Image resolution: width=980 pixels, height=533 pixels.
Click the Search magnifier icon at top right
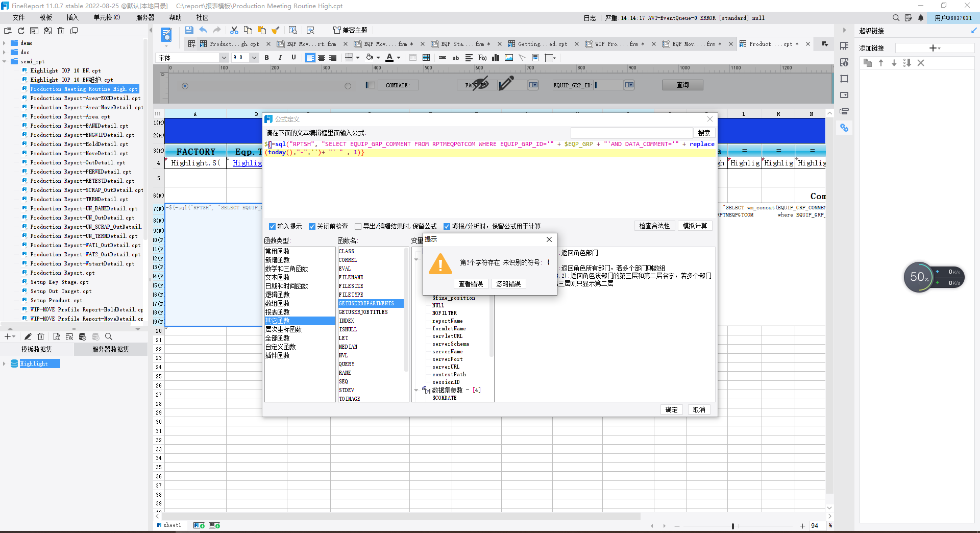[896, 18]
